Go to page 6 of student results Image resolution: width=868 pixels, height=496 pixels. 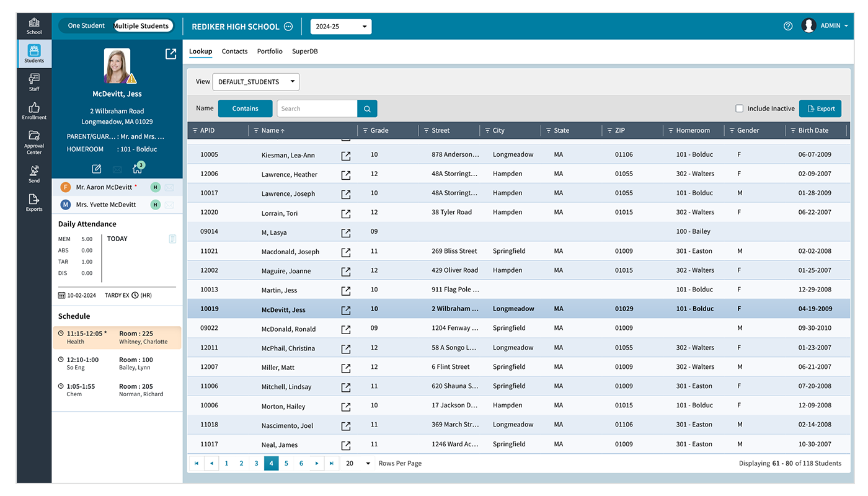point(301,463)
